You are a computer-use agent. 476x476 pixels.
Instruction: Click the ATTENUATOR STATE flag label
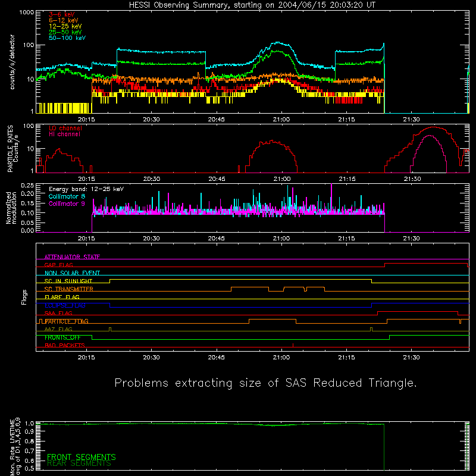point(72,257)
